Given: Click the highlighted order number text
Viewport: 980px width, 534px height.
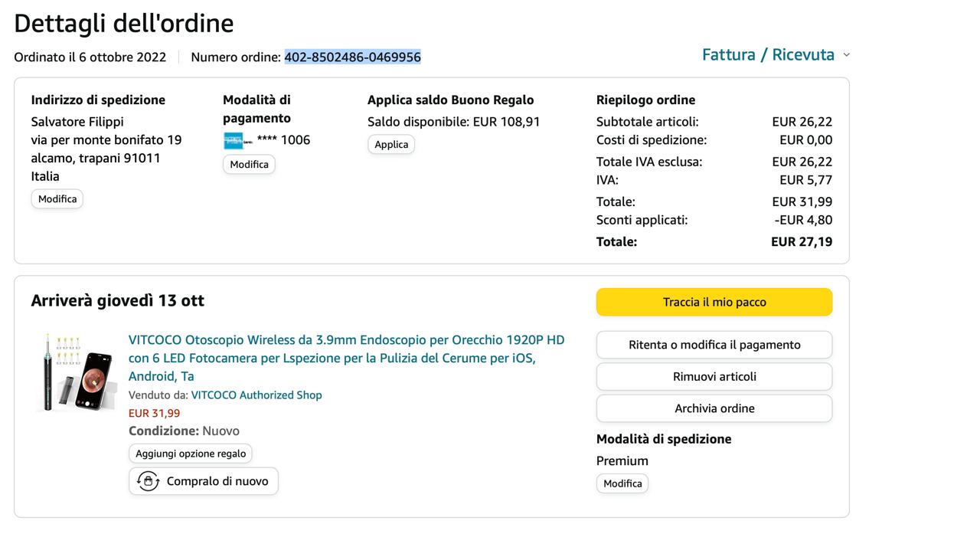Looking at the screenshot, I should click(x=353, y=57).
